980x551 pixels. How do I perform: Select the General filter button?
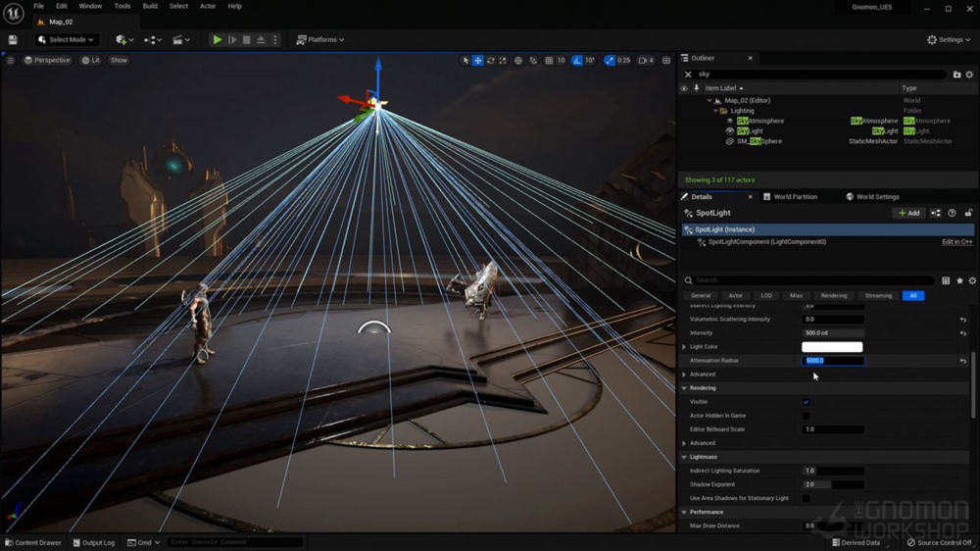pyautogui.click(x=701, y=295)
